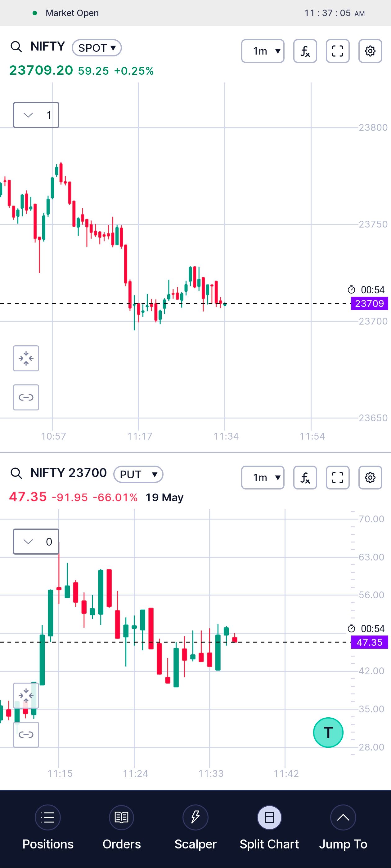Change 1m timeframe on spot chart
The height and width of the screenshot is (868, 391).
263,51
